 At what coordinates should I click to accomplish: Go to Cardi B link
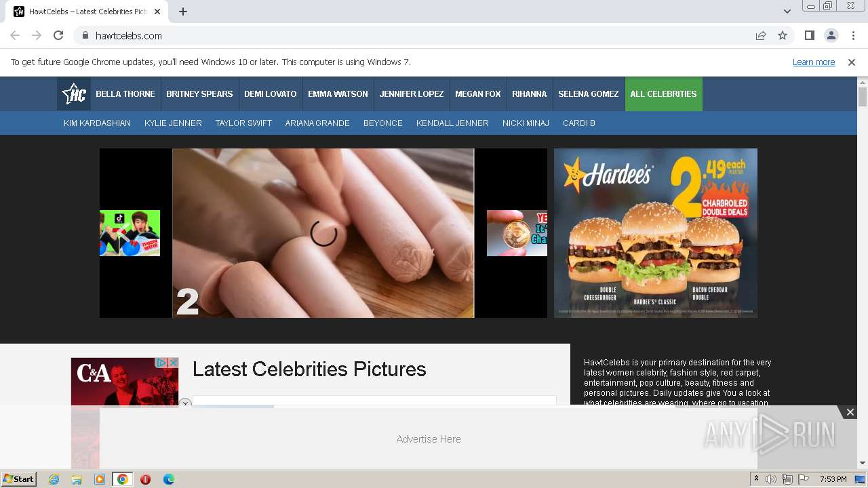[x=579, y=123]
